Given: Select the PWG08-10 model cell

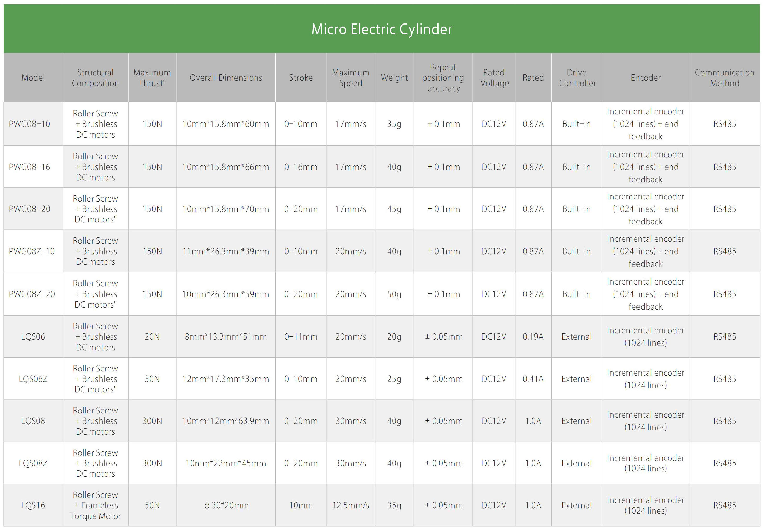Looking at the screenshot, I should click(x=29, y=124).
